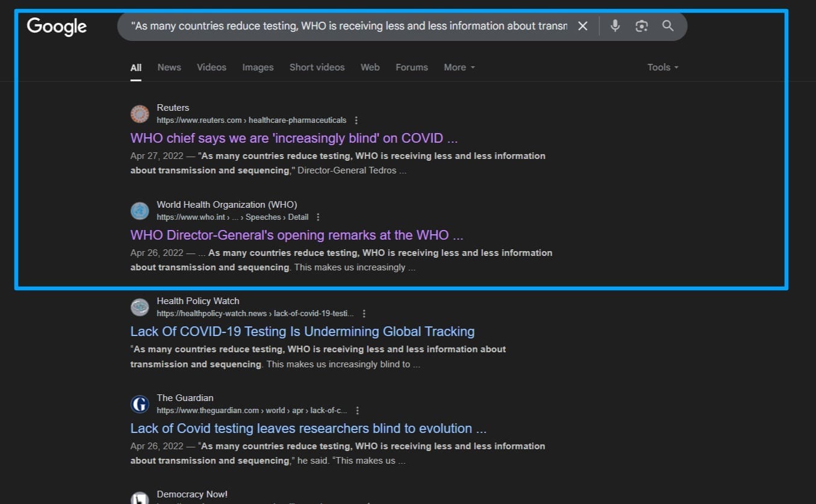Open the Google logo homepage link
This screenshot has width=816, height=504.
tap(57, 26)
